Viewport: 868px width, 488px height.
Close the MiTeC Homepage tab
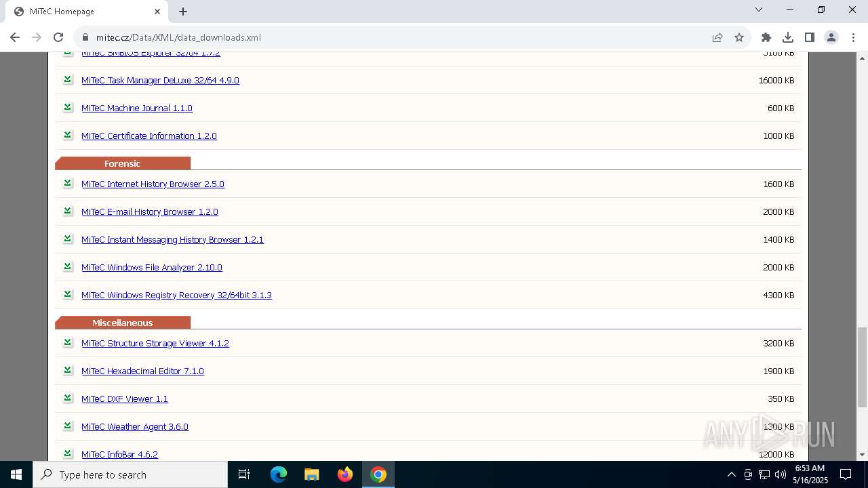pos(157,12)
